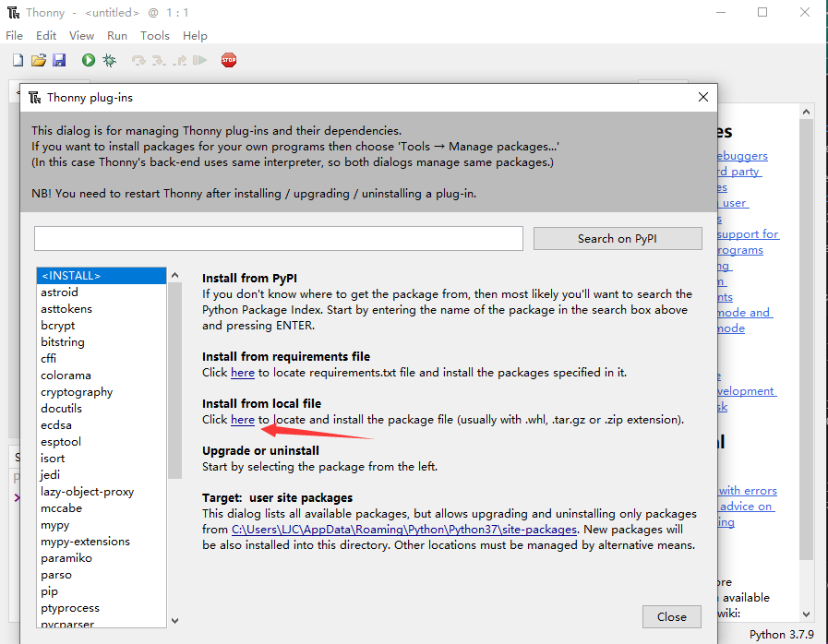Click the Step over toolbar icon
828x644 pixels.
point(138,60)
